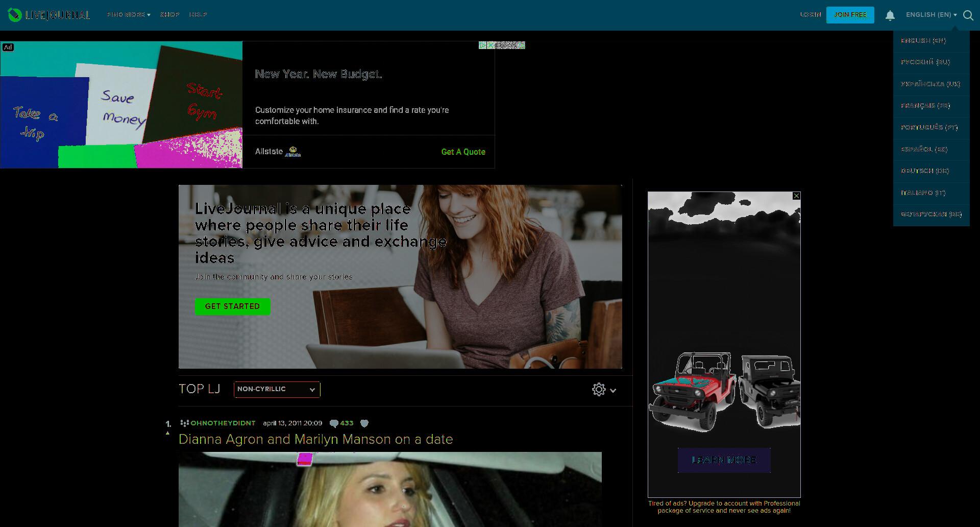Select Українська (UK) language

click(932, 84)
